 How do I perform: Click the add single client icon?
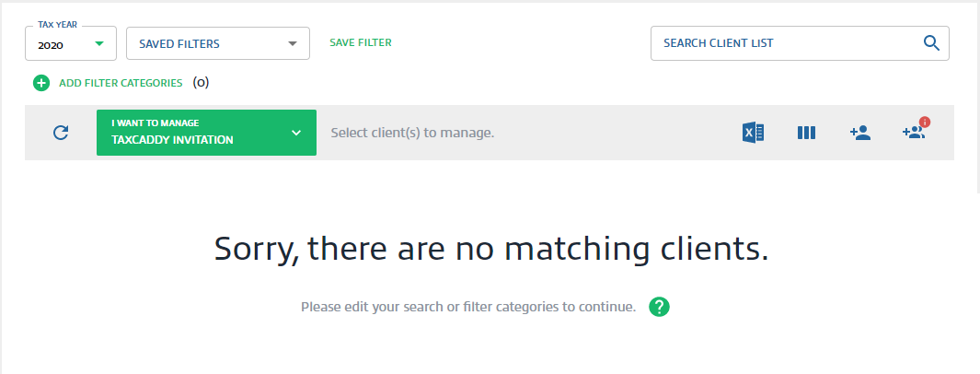860,133
